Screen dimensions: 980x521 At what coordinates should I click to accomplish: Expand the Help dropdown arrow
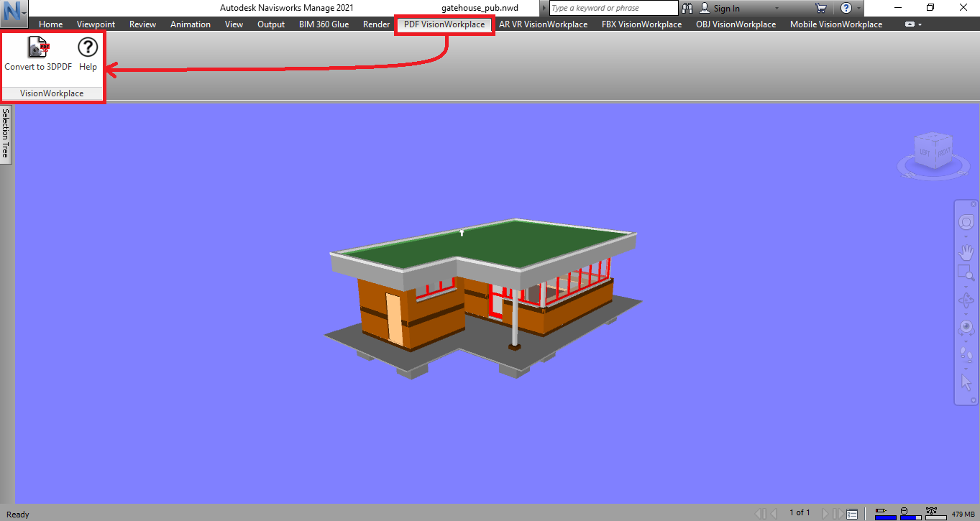coord(859,9)
